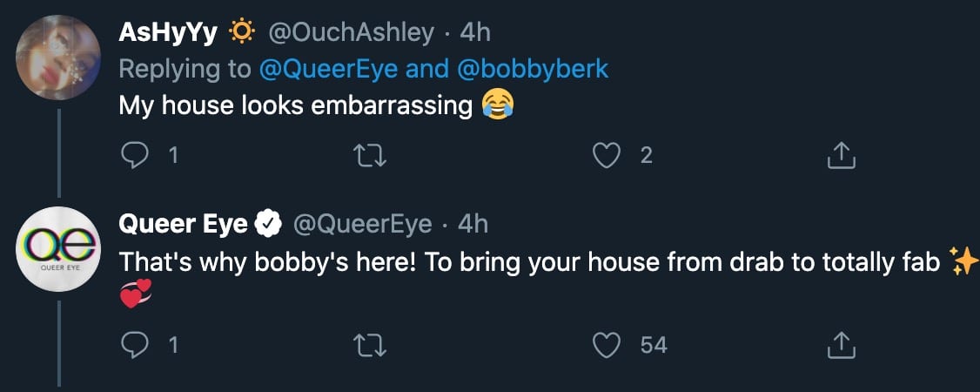Like Queer Eye's tweet with heart icon
The height and width of the screenshot is (392, 980).
(x=606, y=345)
